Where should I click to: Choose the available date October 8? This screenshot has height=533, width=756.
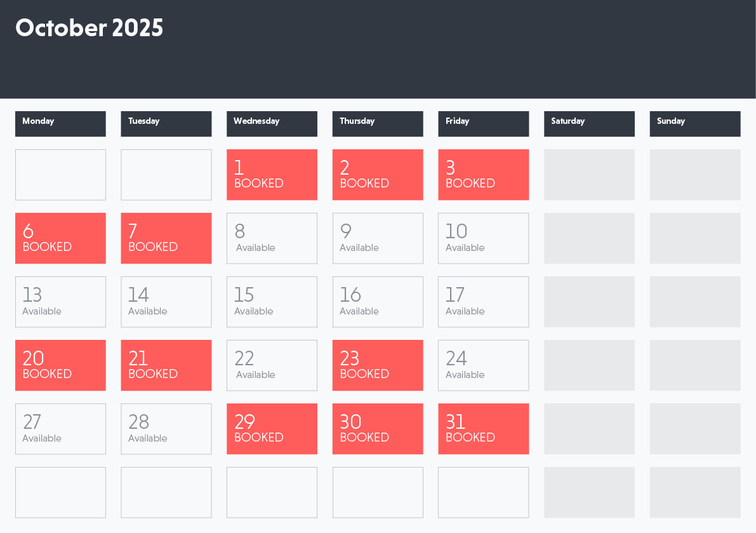[x=272, y=238]
